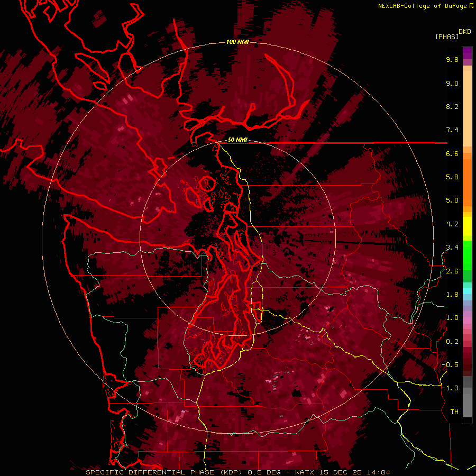The height and width of the screenshot is (476, 476).
Task: Click the "TH" threshold label on legend
Action: coord(454,412)
